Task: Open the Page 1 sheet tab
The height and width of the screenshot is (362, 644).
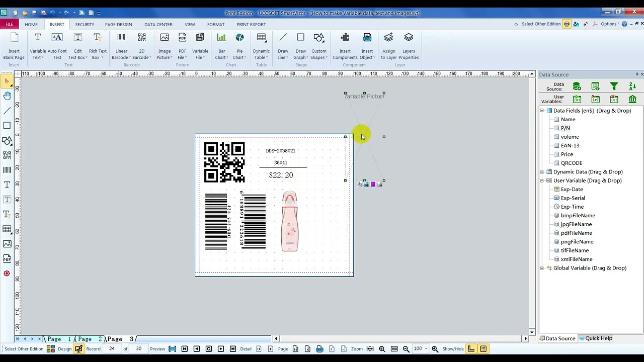Action: 59,339
